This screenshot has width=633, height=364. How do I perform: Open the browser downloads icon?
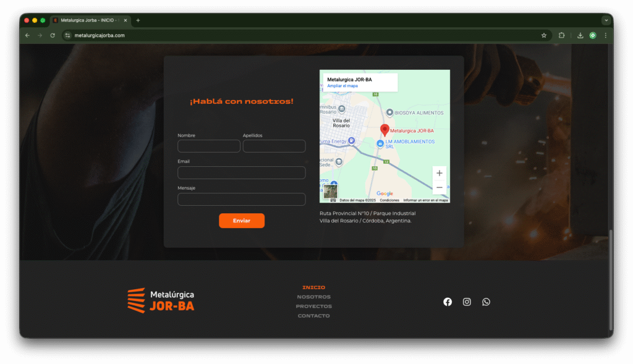coord(580,35)
